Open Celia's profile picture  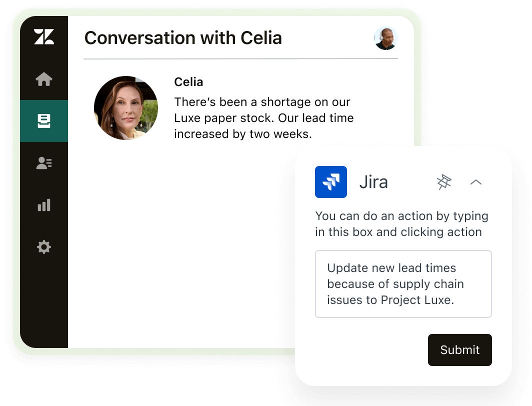(x=126, y=107)
